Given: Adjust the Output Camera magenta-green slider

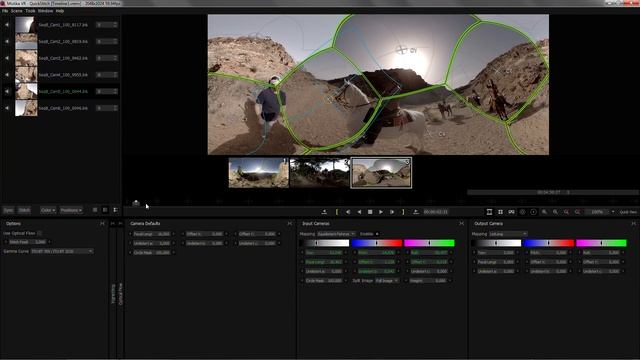Looking at the screenshot, I should [601, 243].
